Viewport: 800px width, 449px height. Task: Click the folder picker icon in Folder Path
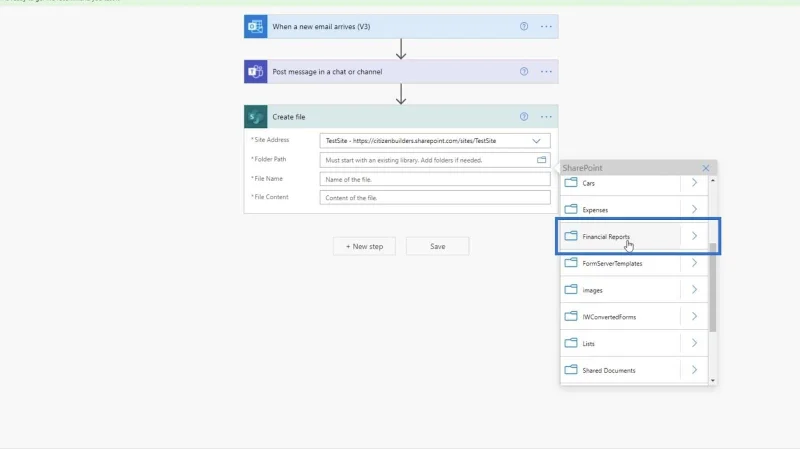pos(541,160)
